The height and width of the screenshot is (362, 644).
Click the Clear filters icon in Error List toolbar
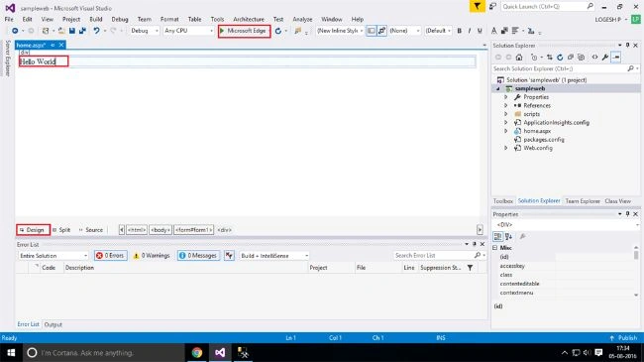(229, 256)
